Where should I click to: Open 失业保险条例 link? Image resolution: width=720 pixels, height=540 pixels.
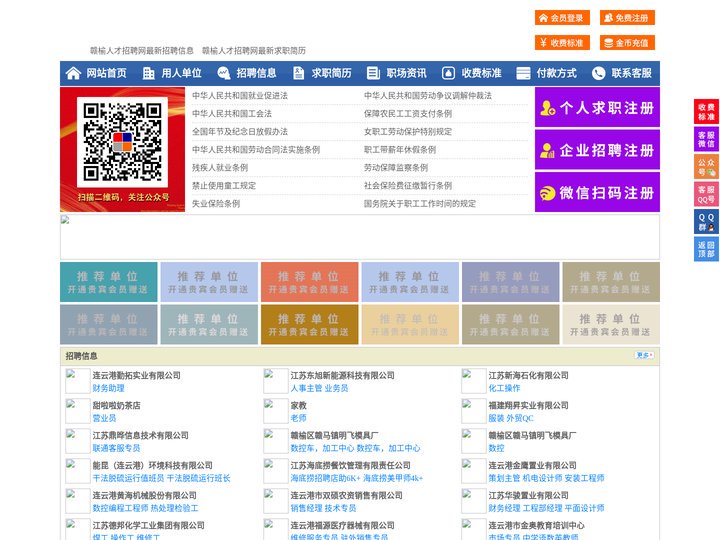[x=216, y=203]
